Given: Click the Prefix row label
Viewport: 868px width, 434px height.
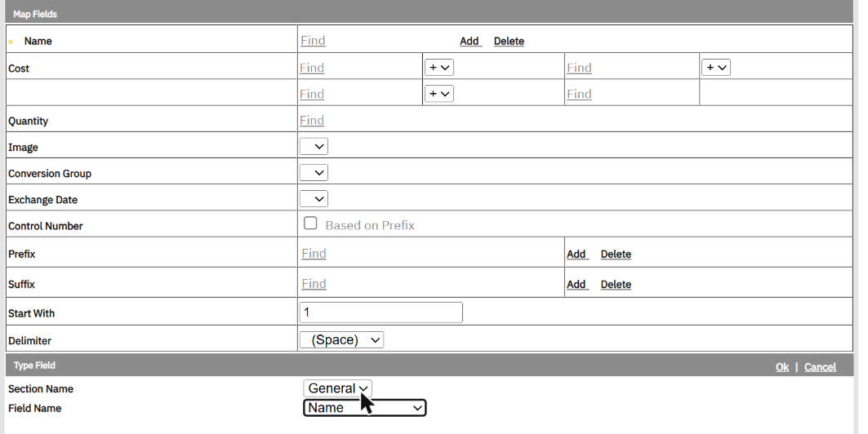Looking at the screenshot, I should click(21, 255).
